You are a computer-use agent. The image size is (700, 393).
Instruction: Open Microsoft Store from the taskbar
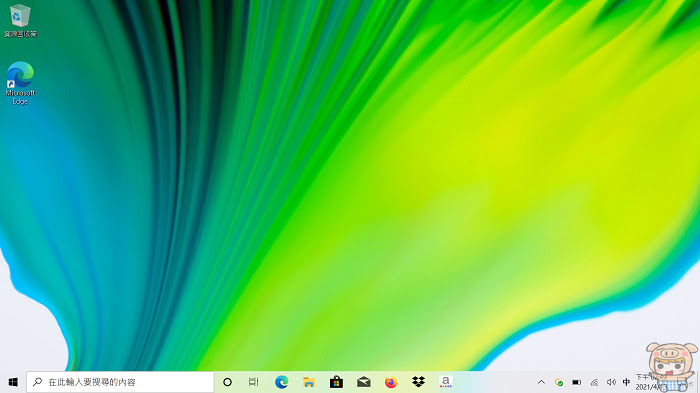[x=336, y=382]
